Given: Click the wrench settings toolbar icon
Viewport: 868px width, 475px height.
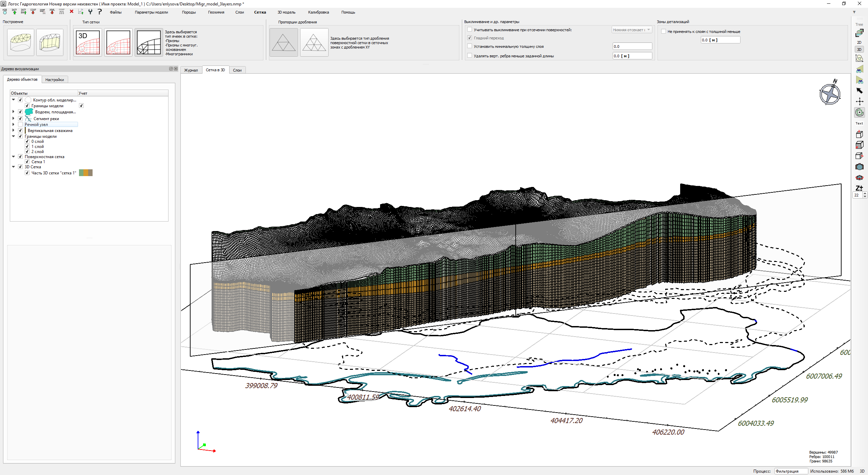Looking at the screenshot, I should tap(90, 12).
